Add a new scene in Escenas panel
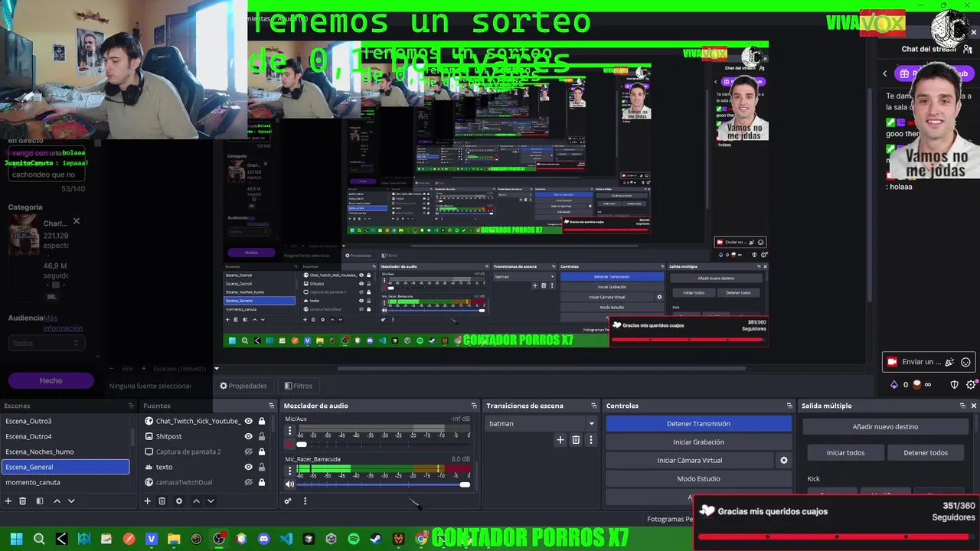 tap(8, 501)
